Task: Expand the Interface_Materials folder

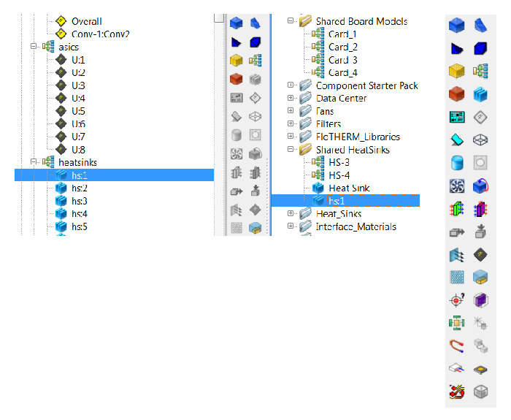Action: point(290,226)
